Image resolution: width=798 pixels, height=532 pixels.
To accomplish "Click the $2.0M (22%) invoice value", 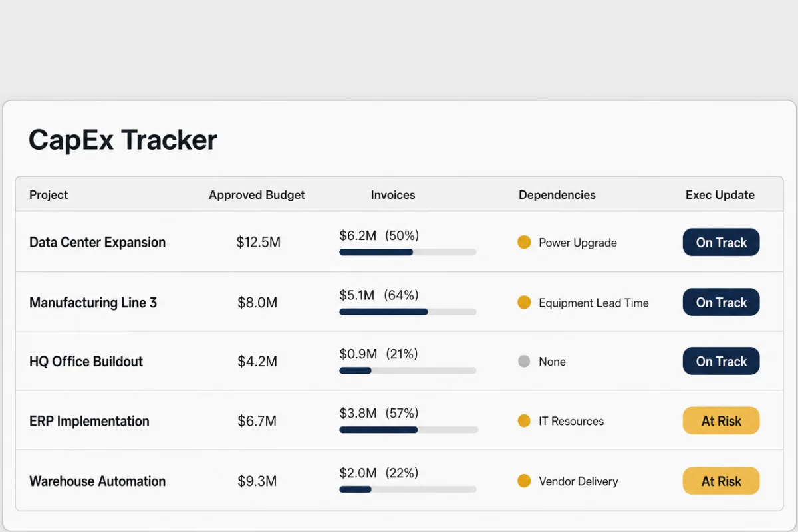I will tap(379, 473).
